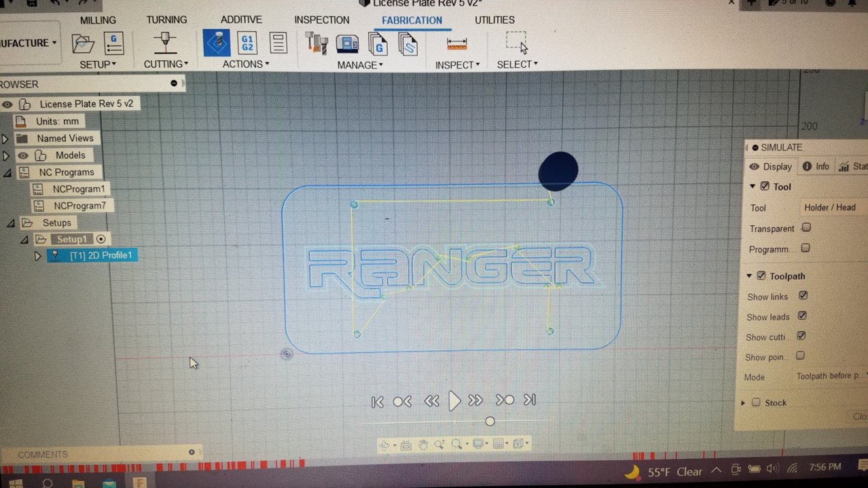
Task: Open the MANAGE dropdown menu
Action: point(360,65)
